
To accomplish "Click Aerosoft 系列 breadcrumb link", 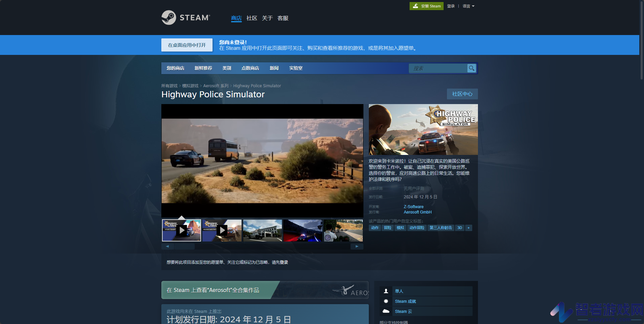I will point(216,86).
